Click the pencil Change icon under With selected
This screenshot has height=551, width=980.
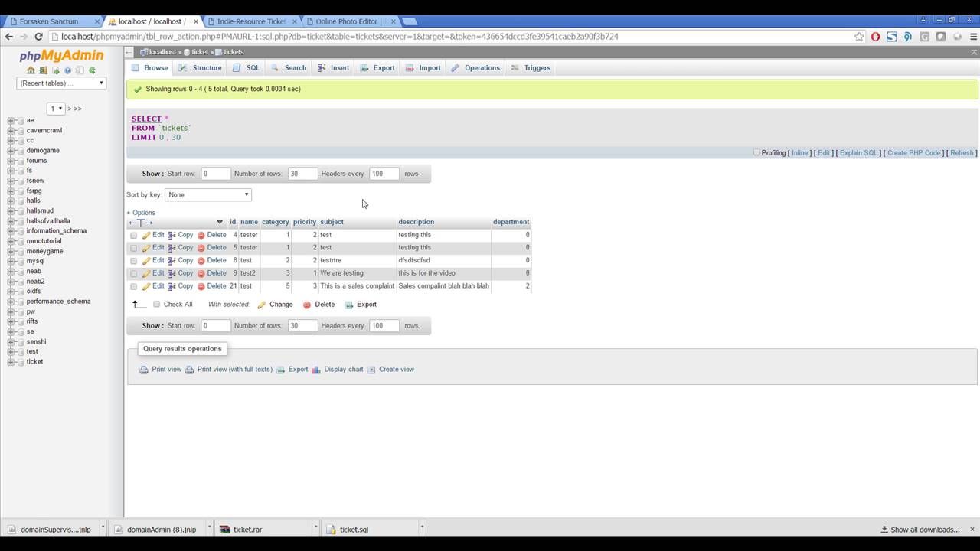point(261,305)
